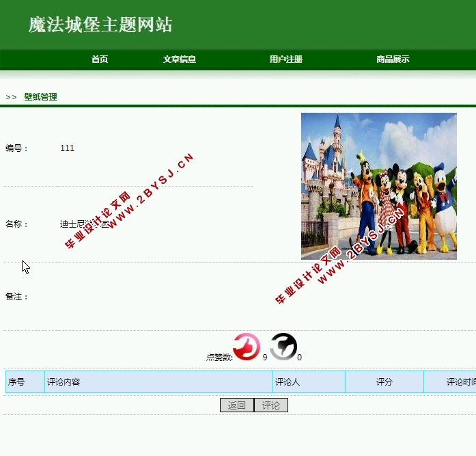Click the like count 9
Screen dimensions: 476x456
(265, 358)
